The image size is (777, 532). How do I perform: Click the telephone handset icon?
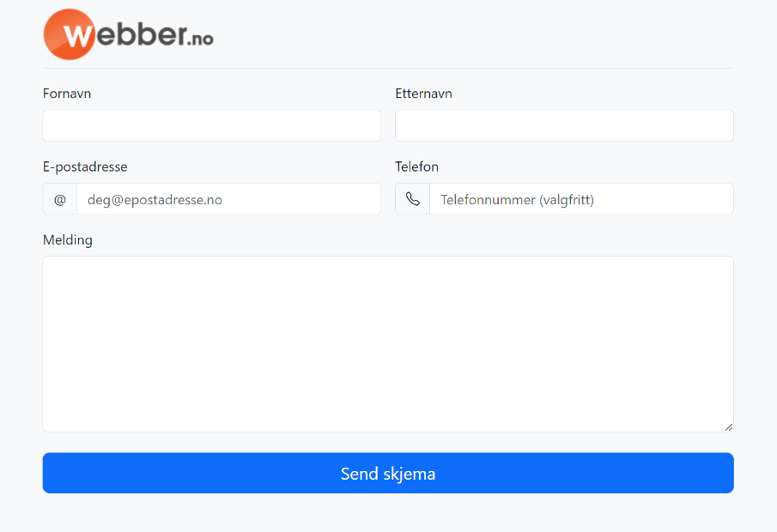coord(413,199)
